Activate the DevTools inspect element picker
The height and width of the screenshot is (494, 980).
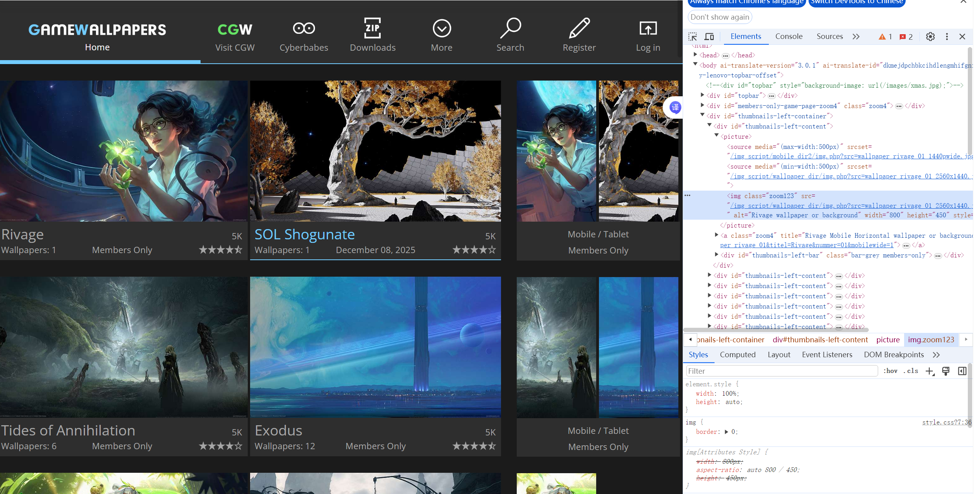tap(693, 37)
